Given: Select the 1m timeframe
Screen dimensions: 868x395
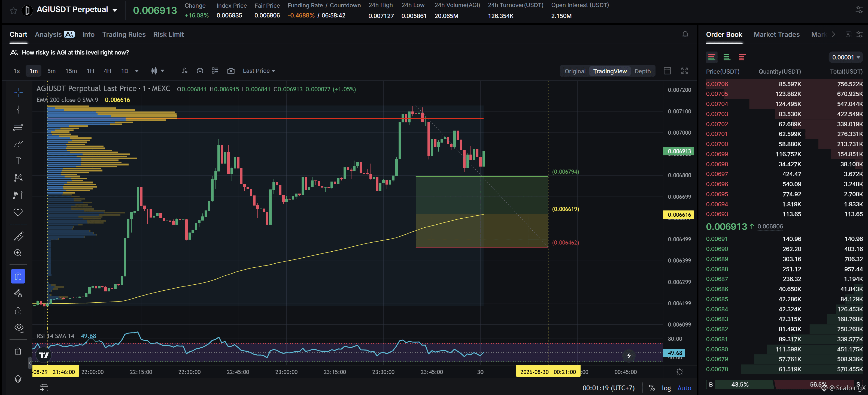Looking at the screenshot, I should tap(33, 71).
